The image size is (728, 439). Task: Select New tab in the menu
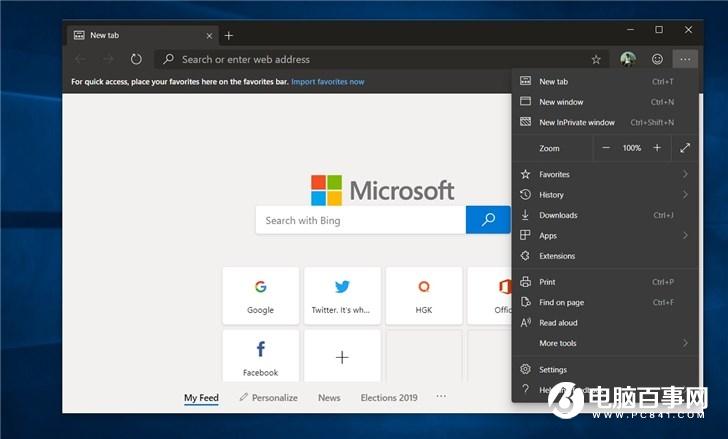tap(605, 82)
